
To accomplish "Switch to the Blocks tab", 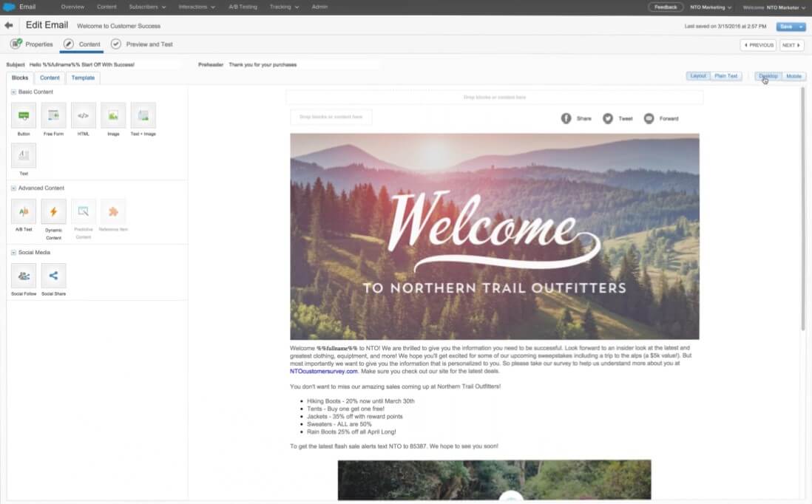I will coord(20,78).
